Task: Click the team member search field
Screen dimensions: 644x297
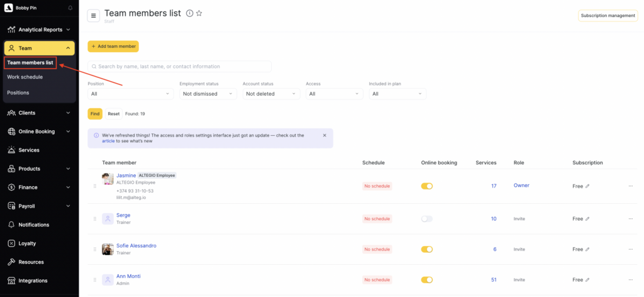Action: pyautogui.click(x=179, y=66)
